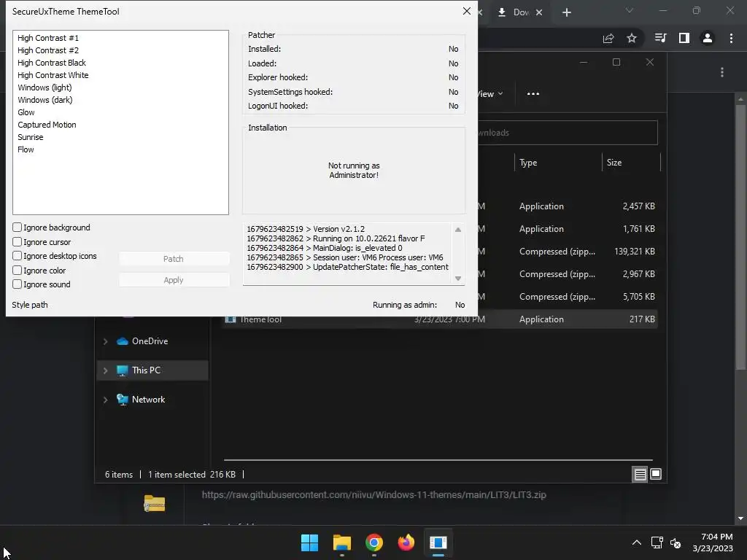Viewport: 747px width, 560px height.
Task: Select the High Contrast White theme
Action: coord(53,75)
